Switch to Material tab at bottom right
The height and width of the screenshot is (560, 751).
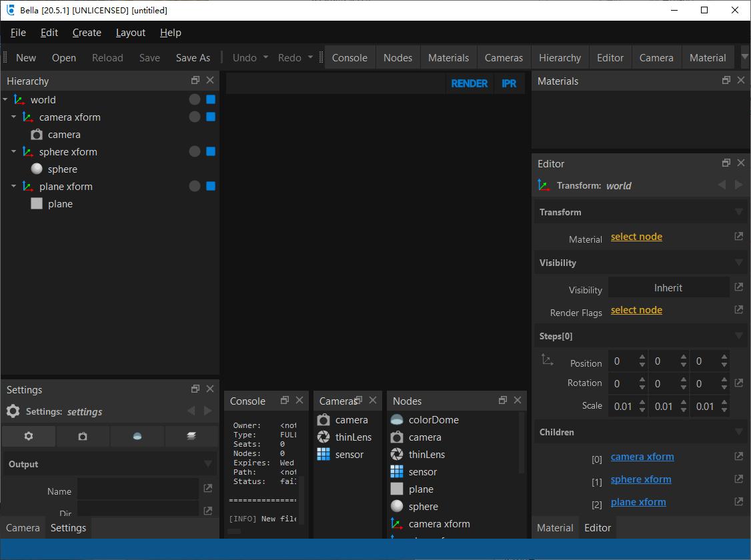pos(555,527)
